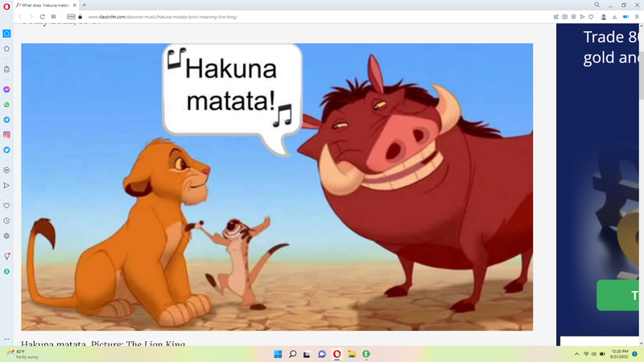Open Bookmarks heart in the sidebar
Viewport: 644px width, 362px height.
(x=6, y=206)
